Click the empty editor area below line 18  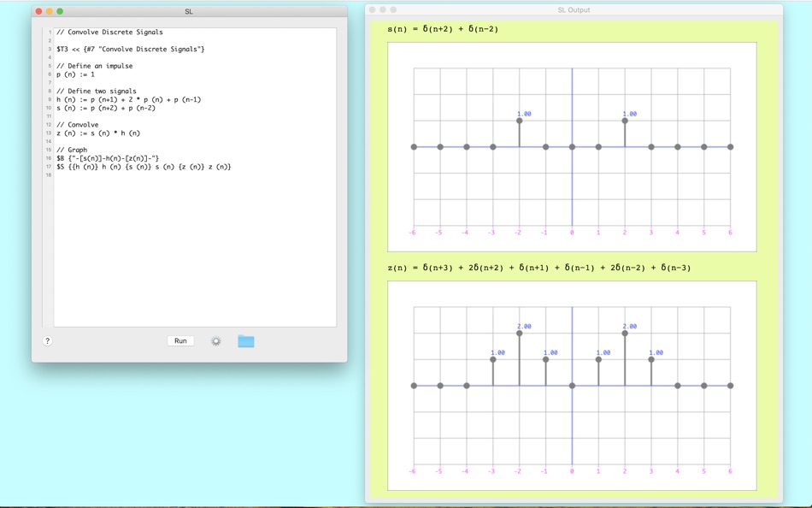coord(195,254)
